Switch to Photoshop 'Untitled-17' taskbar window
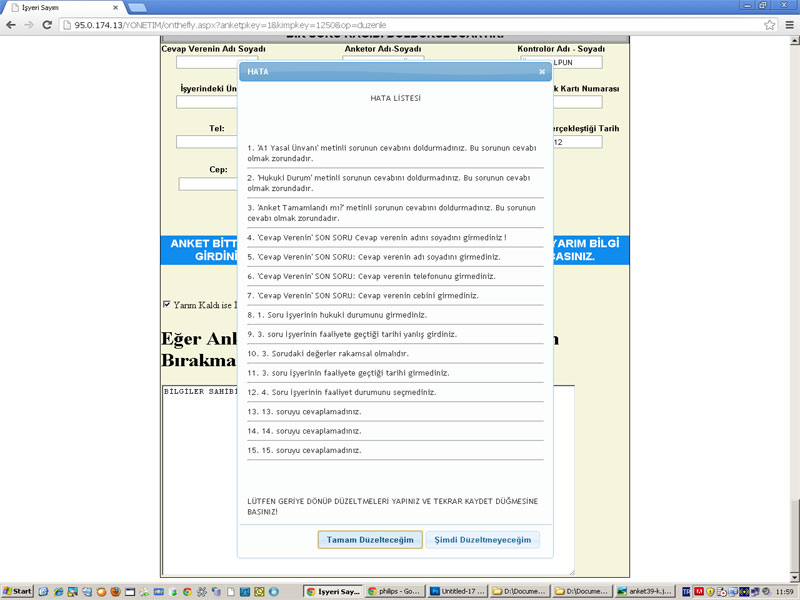 458,591
